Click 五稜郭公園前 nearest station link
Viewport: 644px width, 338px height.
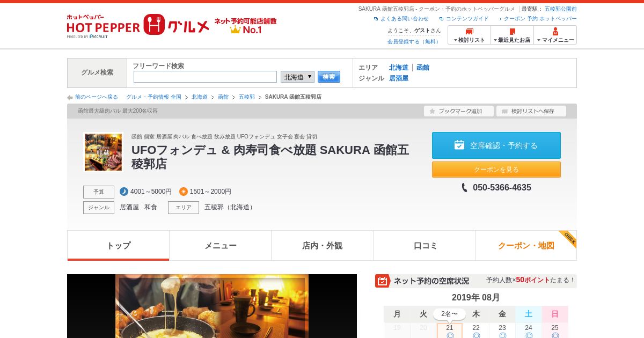(560, 9)
